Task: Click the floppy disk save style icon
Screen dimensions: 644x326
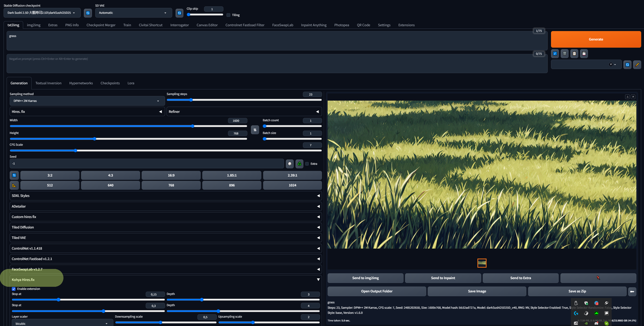Action: [x=584, y=54]
